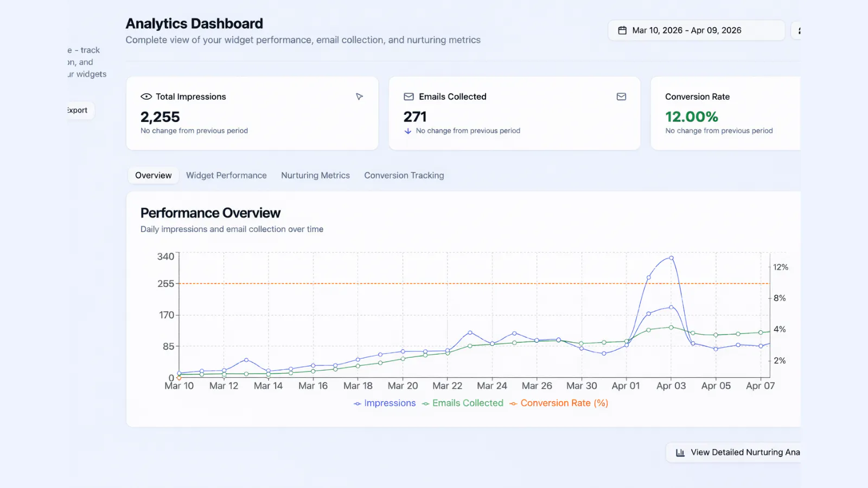Click the orange dashed conversion rate line
Image resolution: width=868 pixels, height=488 pixels.
click(474, 283)
